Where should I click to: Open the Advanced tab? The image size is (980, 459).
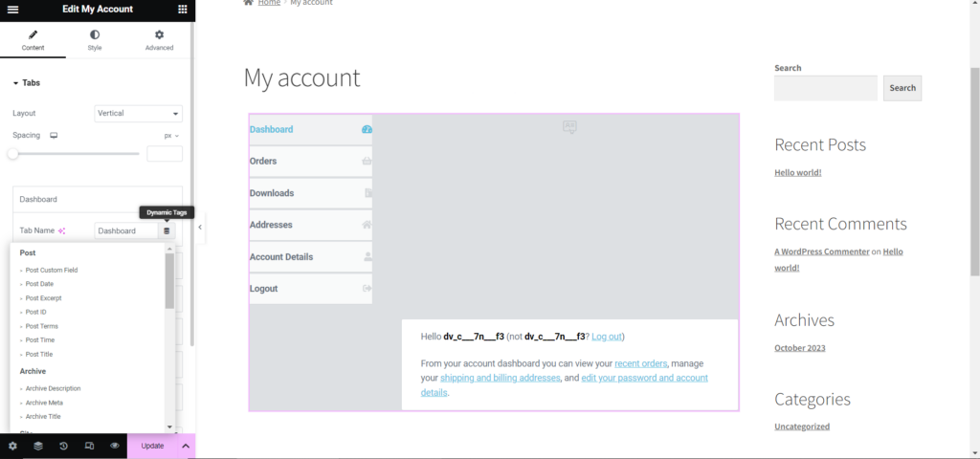pyautogui.click(x=160, y=40)
